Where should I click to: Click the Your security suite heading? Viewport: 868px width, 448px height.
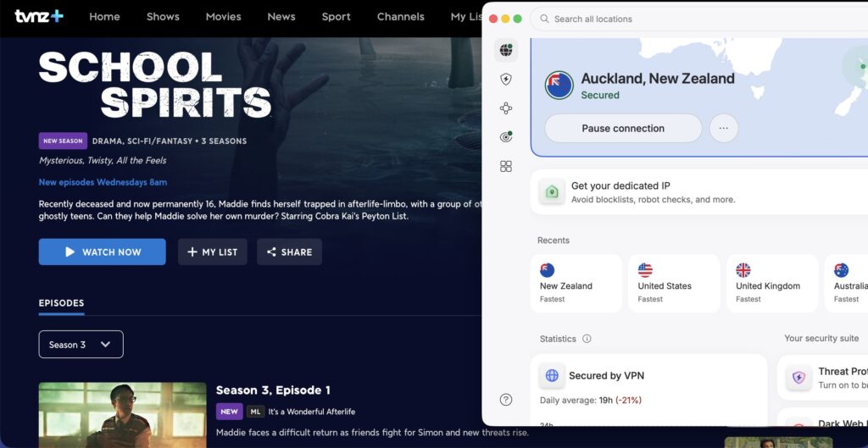[821, 339]
